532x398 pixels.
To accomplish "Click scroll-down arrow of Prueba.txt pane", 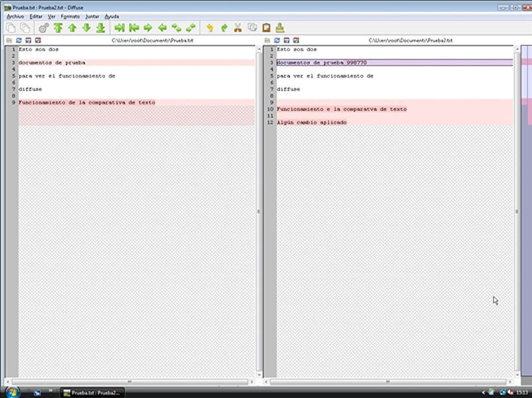I will (x=259, y=375).
